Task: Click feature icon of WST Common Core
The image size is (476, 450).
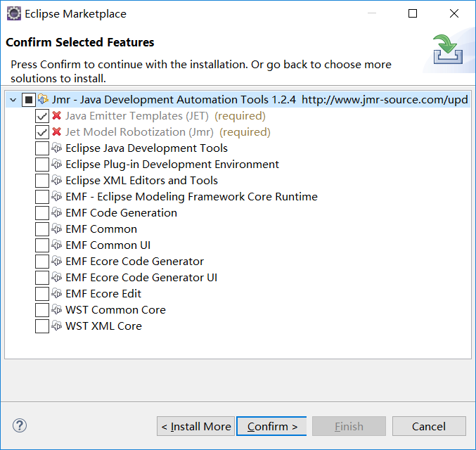Action: [56, 309]
